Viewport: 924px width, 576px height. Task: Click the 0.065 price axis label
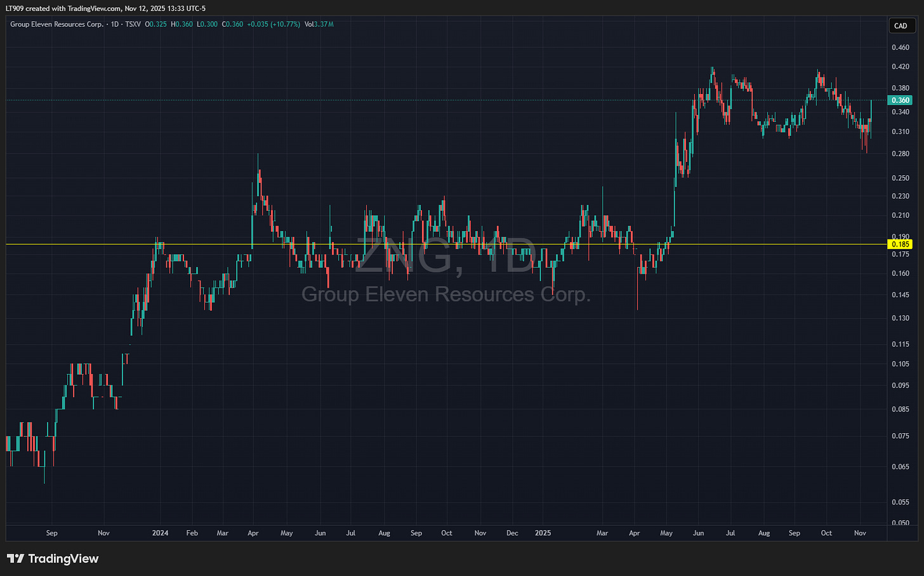click(901, 467)
